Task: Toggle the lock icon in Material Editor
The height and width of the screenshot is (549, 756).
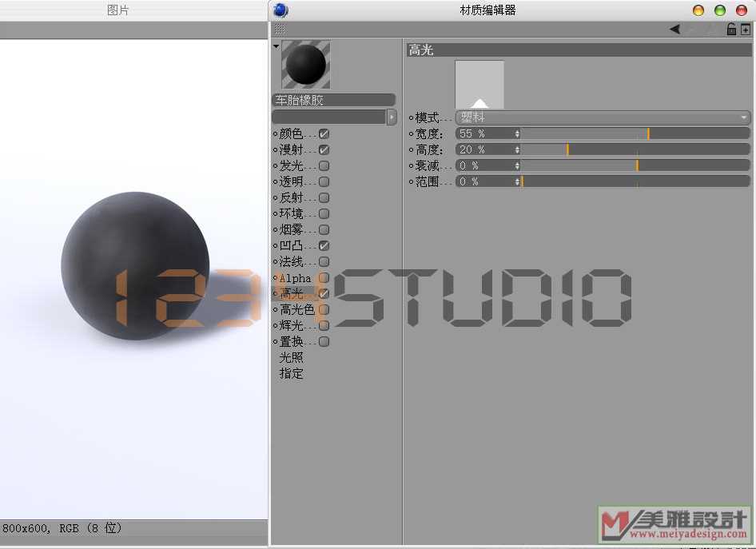Action: pos(731,30)
